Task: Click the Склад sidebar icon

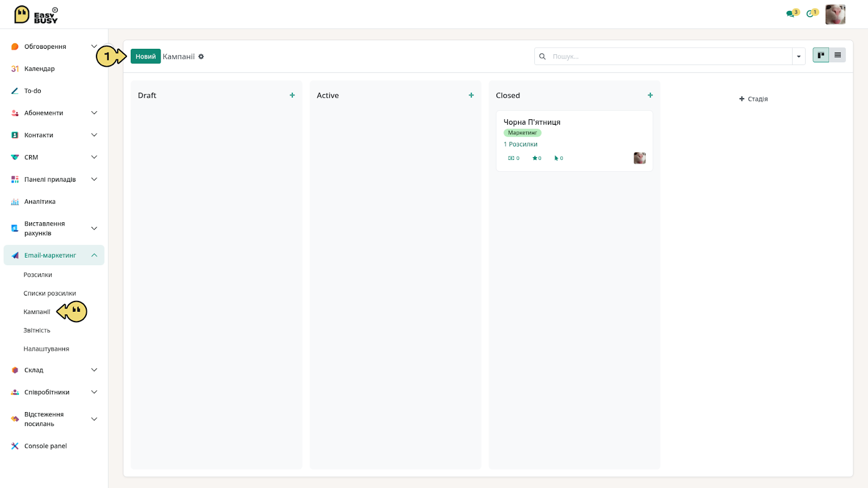Action: (x=15, y=370)
